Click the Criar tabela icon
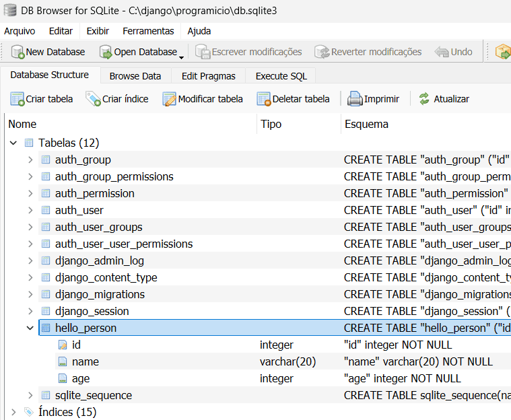Image resolution: width=511 pixels, height=420 pixels. pos(18,99)
